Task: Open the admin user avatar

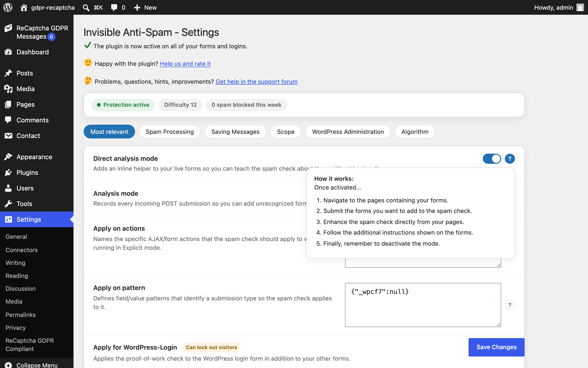Action: coord(580,7)
